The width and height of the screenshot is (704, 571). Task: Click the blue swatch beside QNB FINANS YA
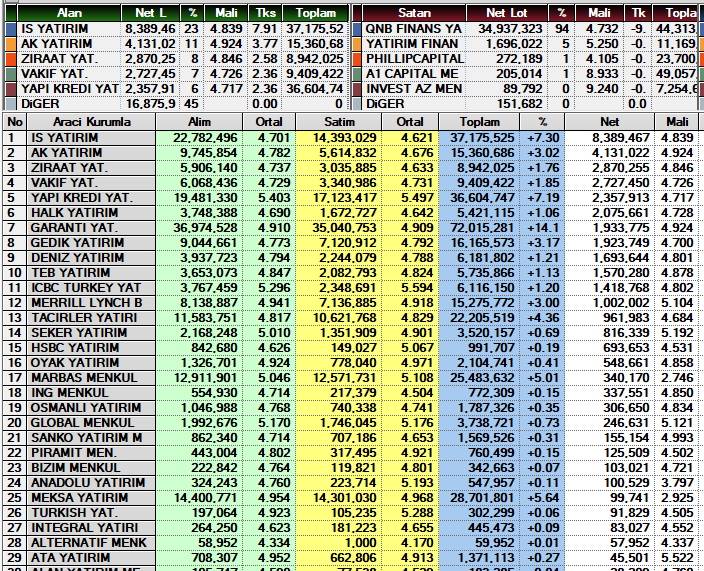tap(357, 29)
